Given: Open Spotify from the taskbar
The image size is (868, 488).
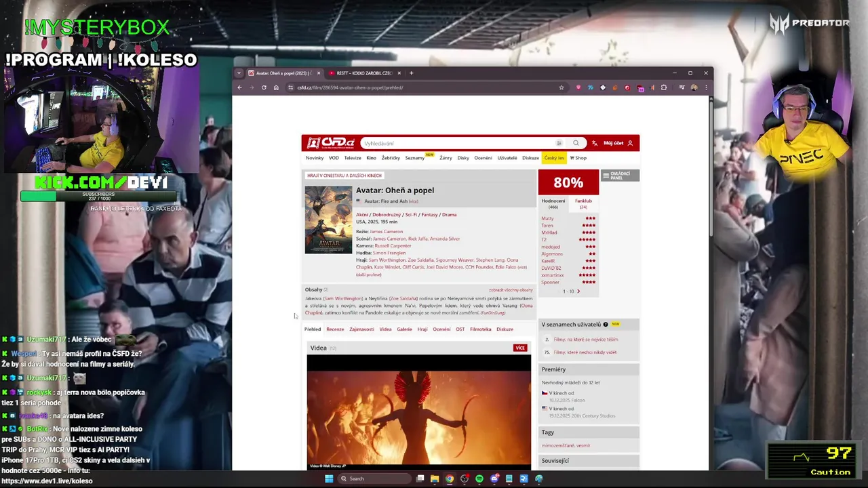Looking at the screenshot, I should click(x=479, y=479).
